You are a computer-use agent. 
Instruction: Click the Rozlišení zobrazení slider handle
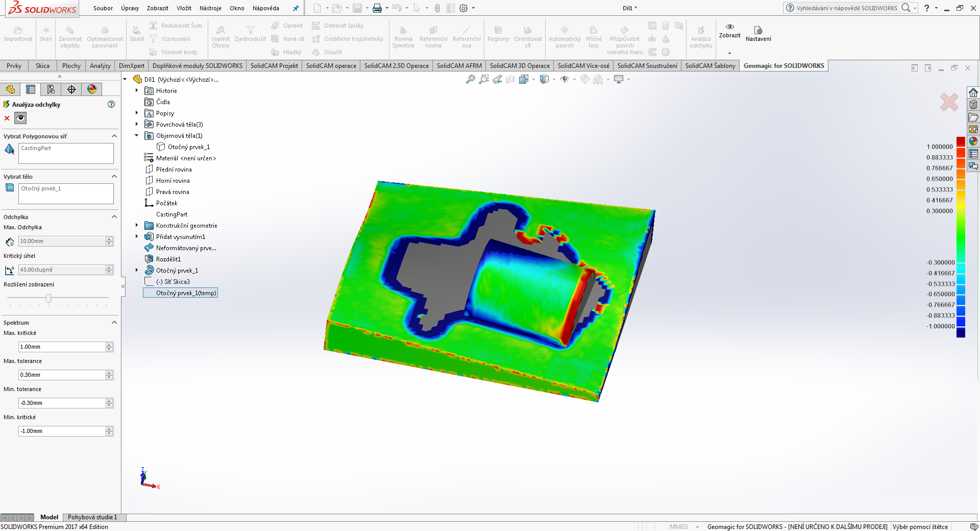48,298
